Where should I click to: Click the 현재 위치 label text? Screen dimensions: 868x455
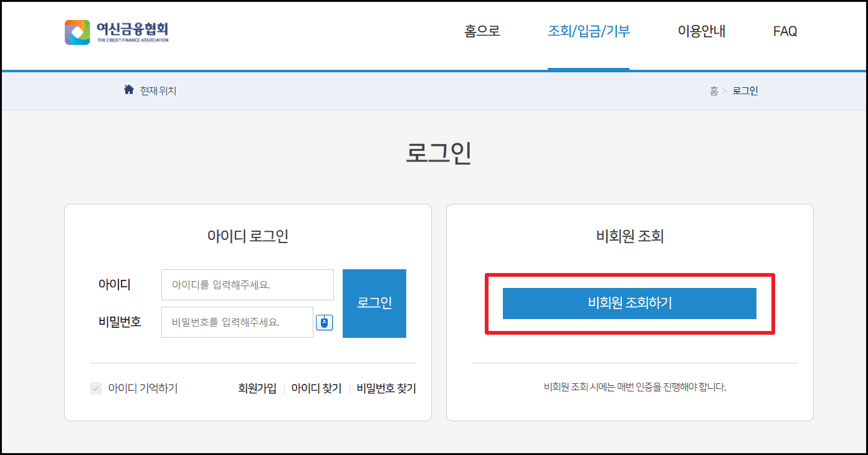158,90
